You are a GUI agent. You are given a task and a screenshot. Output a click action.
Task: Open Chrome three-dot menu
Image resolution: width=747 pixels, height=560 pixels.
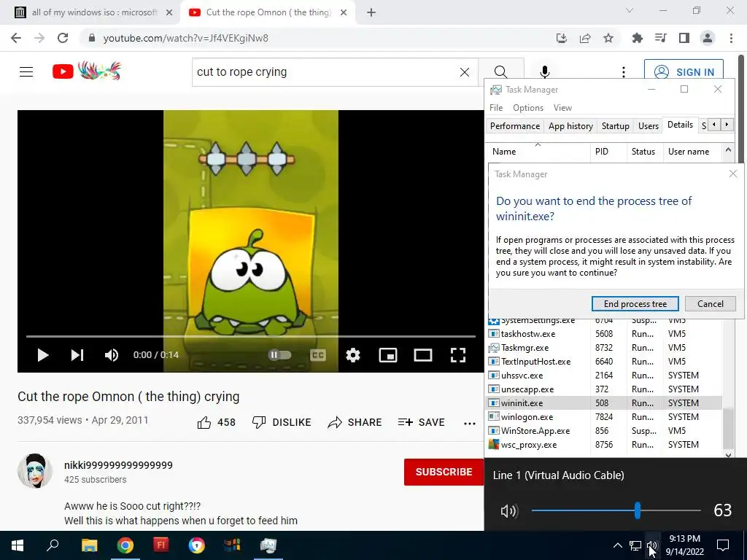(x=731, y=38)
